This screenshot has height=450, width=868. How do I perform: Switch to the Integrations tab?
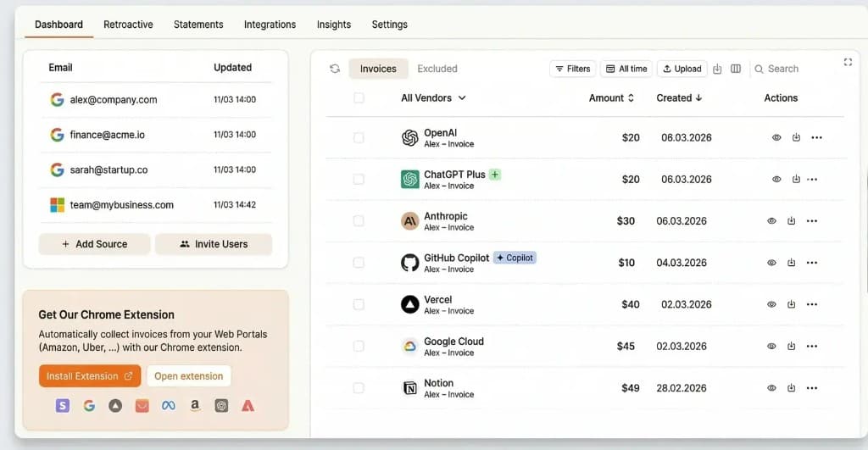pyautogui.click(x=270, y=25)
